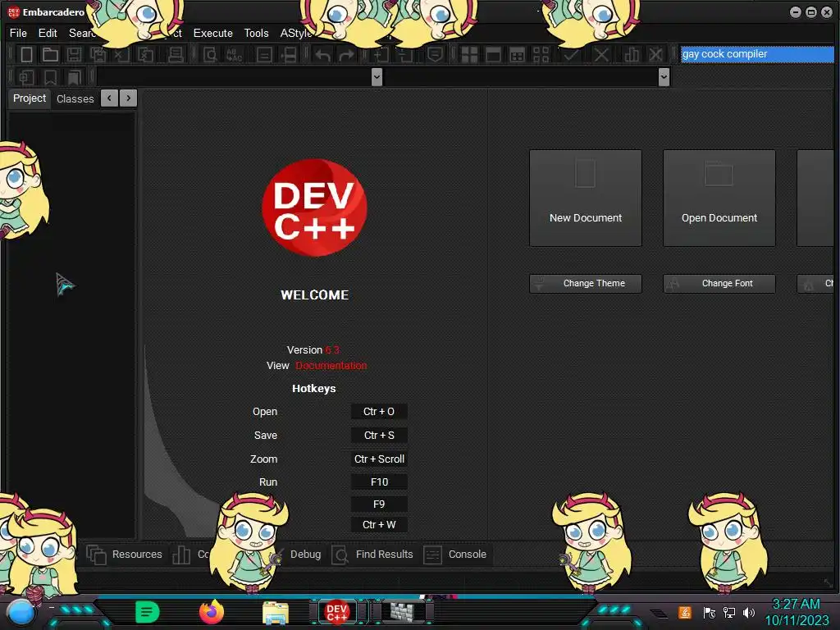This screenshot has height=630, width=840.
Task: Click the Rebuild All toolbar icon
Action: click(x=541, y=54)
